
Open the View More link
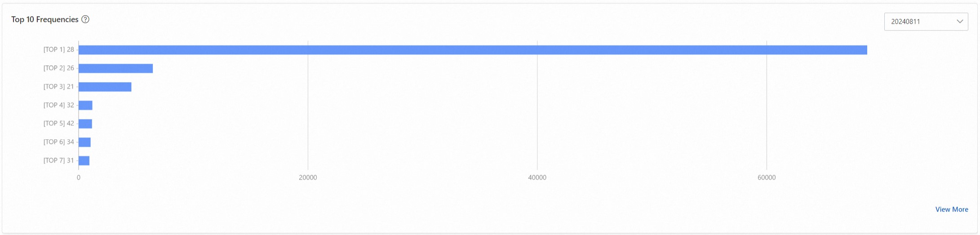click(x=952, y=209)
